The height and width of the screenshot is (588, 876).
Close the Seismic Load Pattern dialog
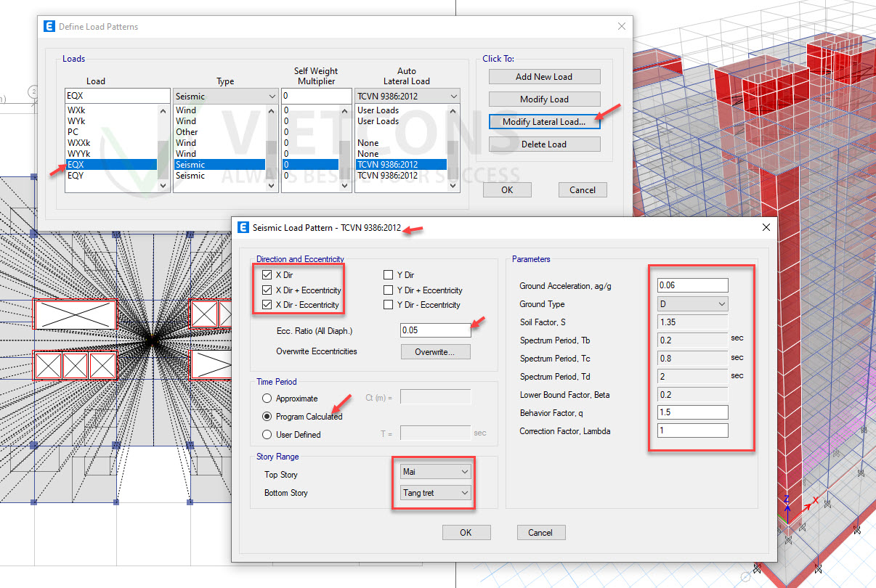click(766, 228)
